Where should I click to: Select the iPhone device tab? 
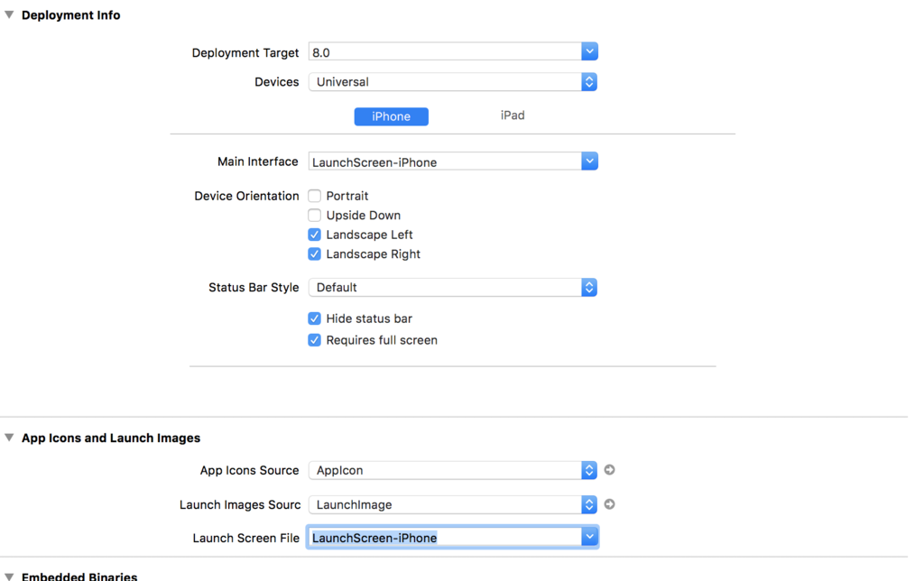click(x=391, y=115)
